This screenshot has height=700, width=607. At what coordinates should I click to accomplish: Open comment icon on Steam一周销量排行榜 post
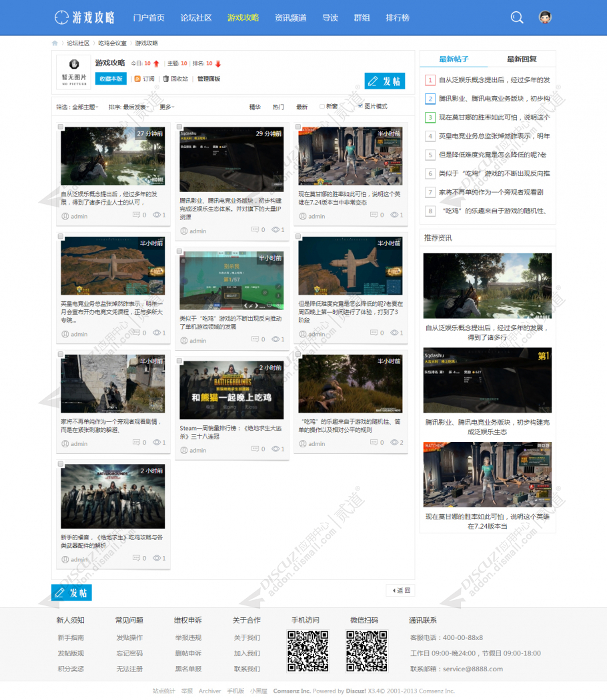255,449
